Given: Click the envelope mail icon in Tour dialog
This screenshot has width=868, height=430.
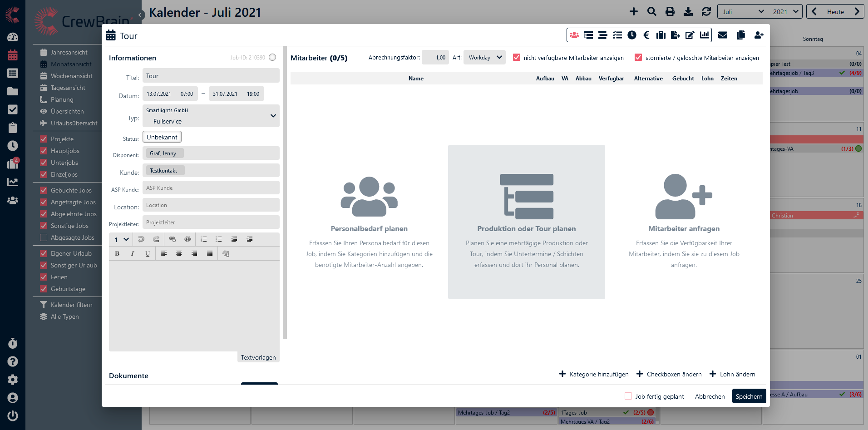Looking at the screenshot, I should (723, 35).
